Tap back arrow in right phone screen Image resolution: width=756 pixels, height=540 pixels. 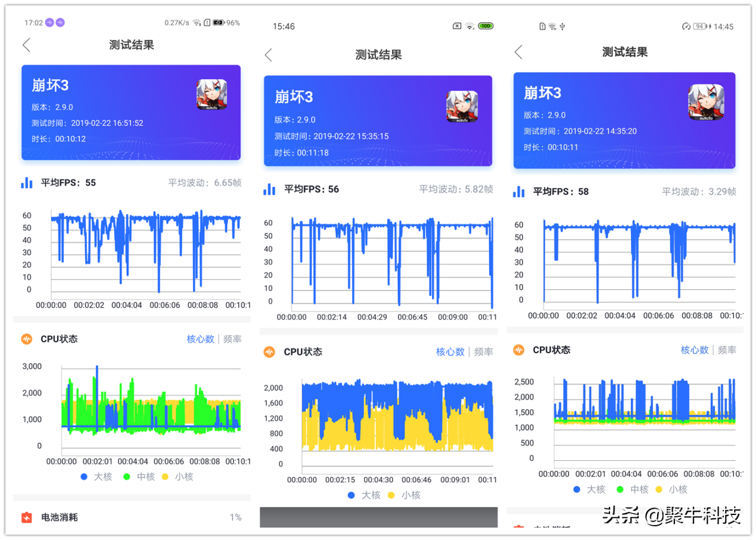(x=518, y=52)
